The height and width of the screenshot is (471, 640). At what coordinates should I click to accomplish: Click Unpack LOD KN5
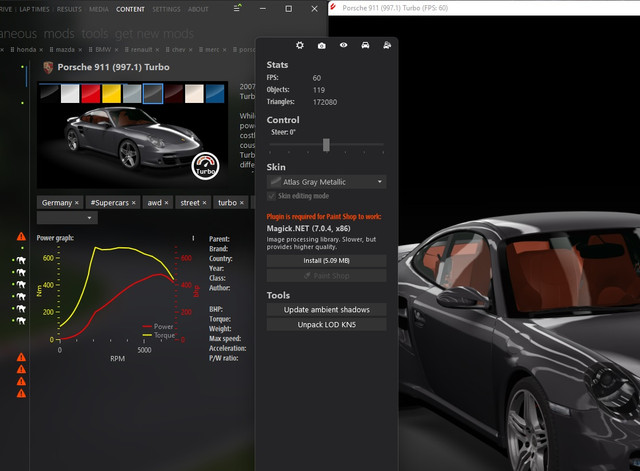tap(327, 324)
